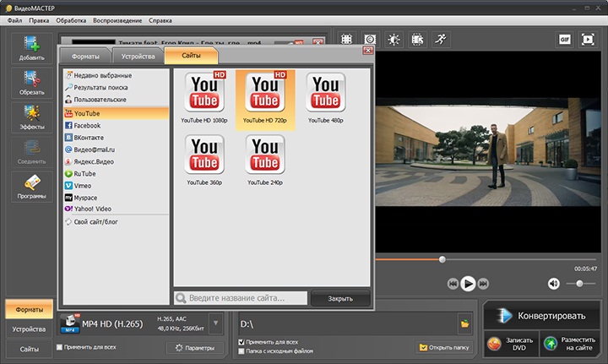Select Facebook in the site list
Screen dimensions: 608x364
pyautogui.click(x=117, y=126)
